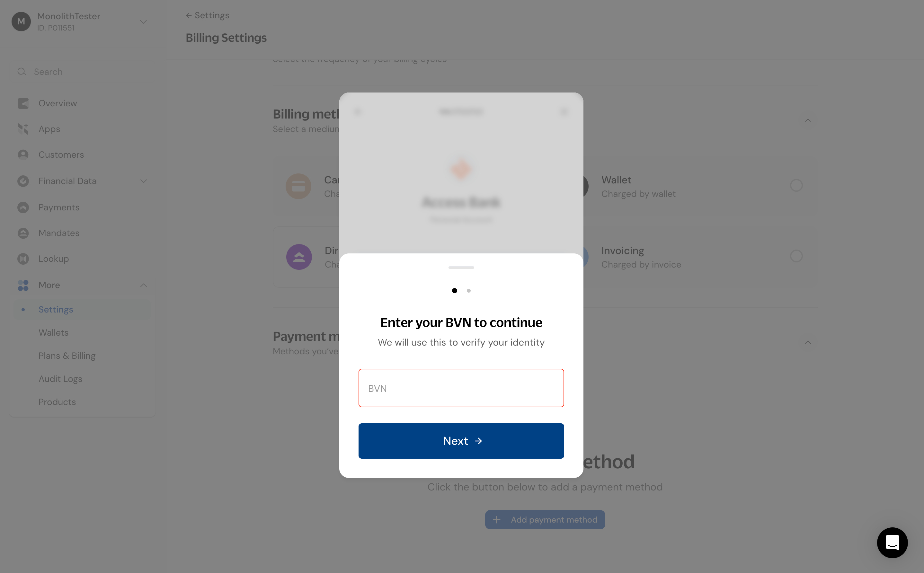Open Wallets in the sidebar

tap(53, 332)
